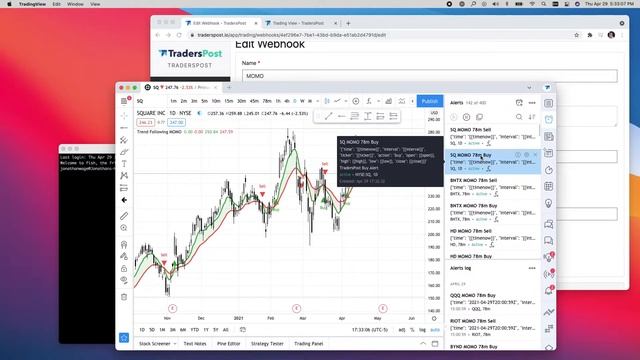Open the news icon in right sidebar
The image size is (640, 360).
(x=549, y=136)
